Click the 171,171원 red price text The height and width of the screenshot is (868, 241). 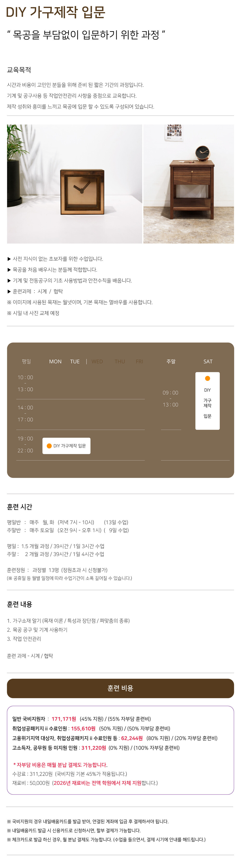click(64, 719)
